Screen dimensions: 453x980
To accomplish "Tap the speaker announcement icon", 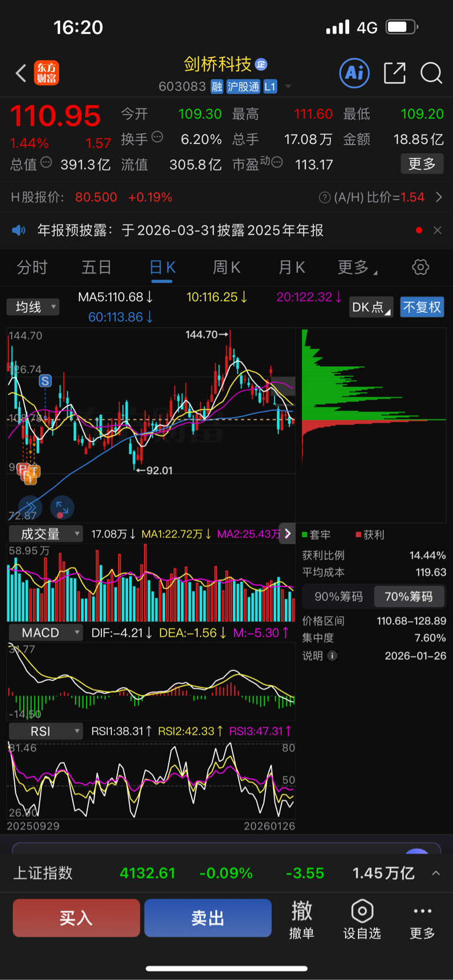I will (19, 230).
